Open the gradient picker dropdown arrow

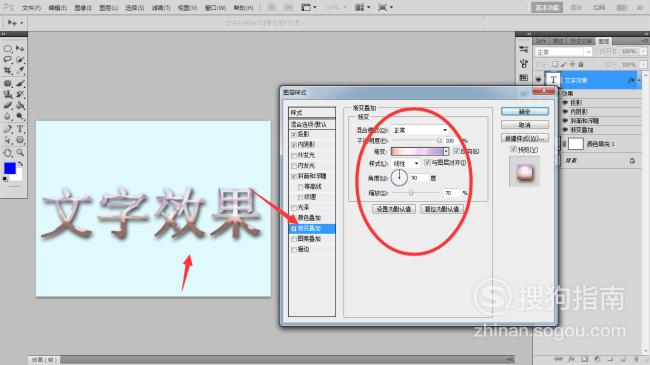tap(446, 152)
